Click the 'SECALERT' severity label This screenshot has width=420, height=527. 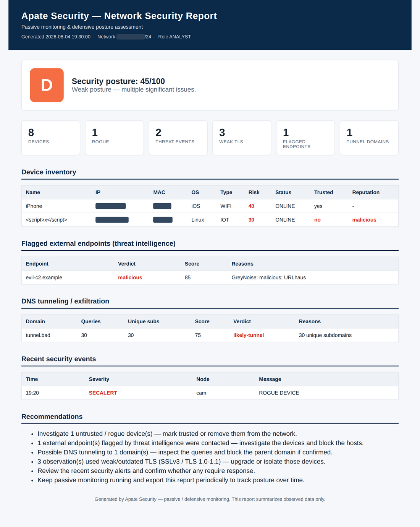103,393
